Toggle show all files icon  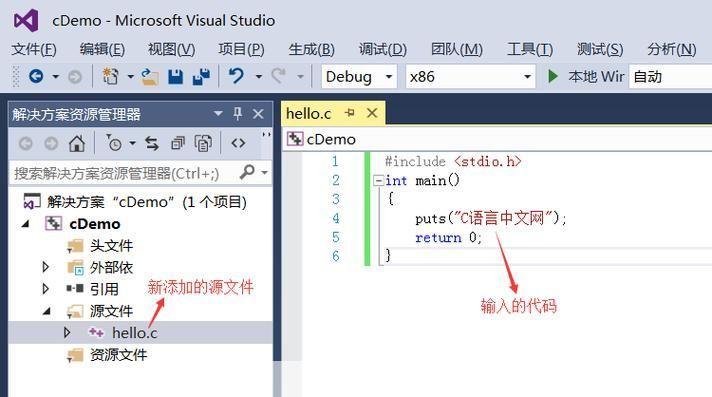click(x=203, y=144)
